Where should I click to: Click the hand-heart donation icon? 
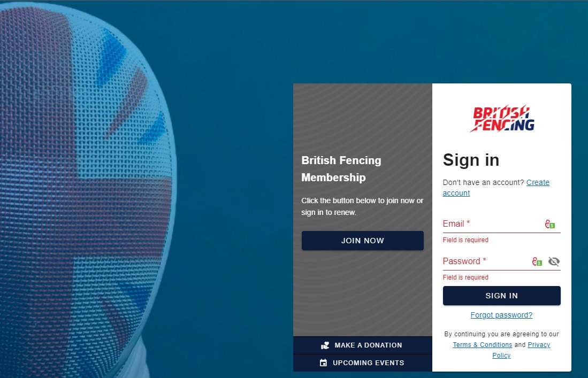pyautogui.click(x=325, y=345)
